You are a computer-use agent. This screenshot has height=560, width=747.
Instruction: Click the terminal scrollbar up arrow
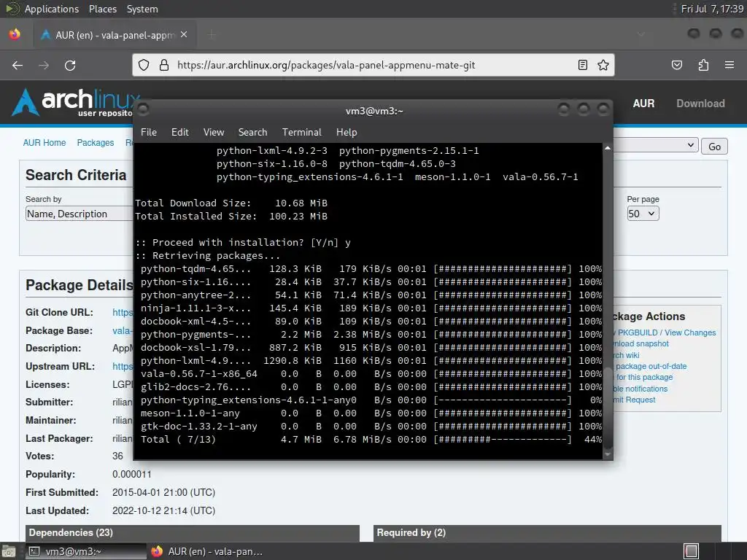click(x=608, y=149)
